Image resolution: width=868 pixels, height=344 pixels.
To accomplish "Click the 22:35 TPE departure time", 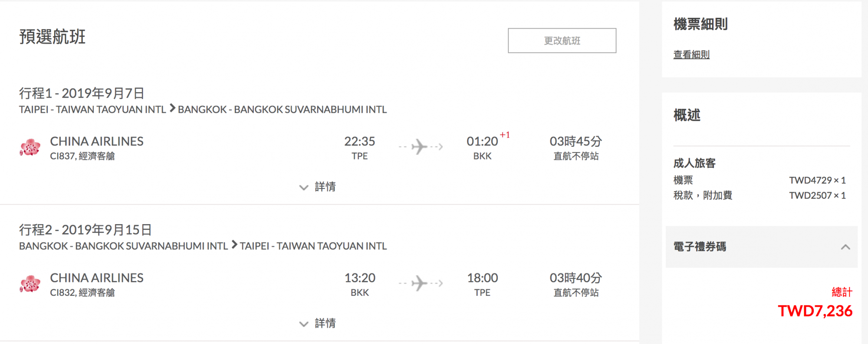I will [x=359, y=142].
